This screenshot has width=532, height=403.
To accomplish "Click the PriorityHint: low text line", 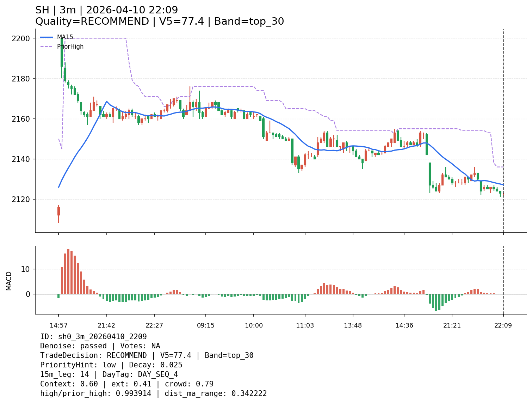I will pos(111,365).
